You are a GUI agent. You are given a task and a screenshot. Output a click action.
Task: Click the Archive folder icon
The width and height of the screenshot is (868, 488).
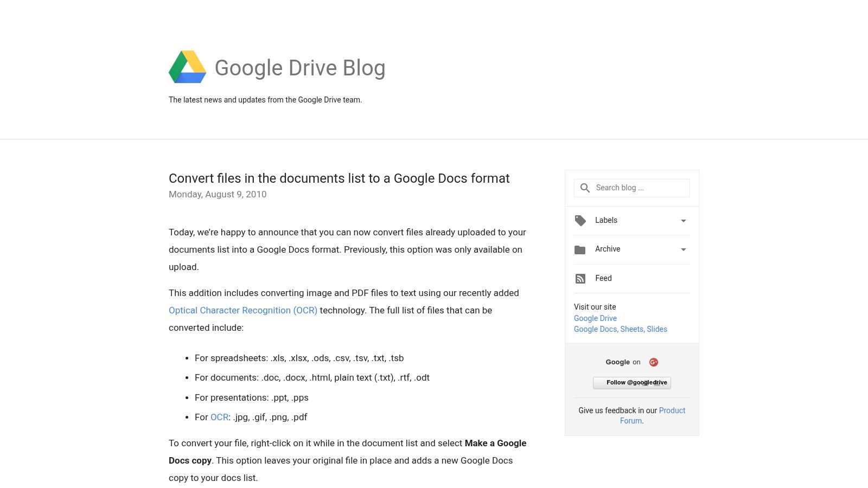[580, 249]
